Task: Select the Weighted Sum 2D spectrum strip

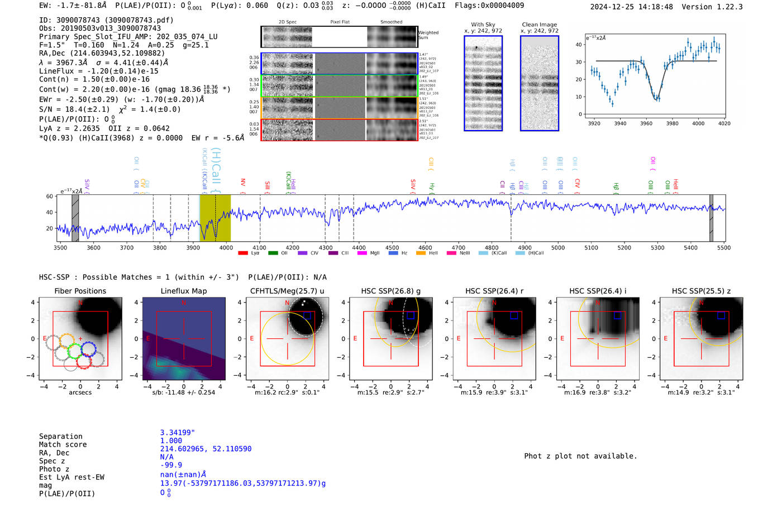Action: click(x=339, y=36)
